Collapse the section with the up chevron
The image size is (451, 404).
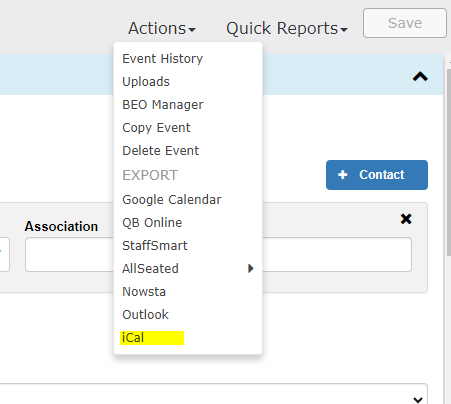(420, 77)
